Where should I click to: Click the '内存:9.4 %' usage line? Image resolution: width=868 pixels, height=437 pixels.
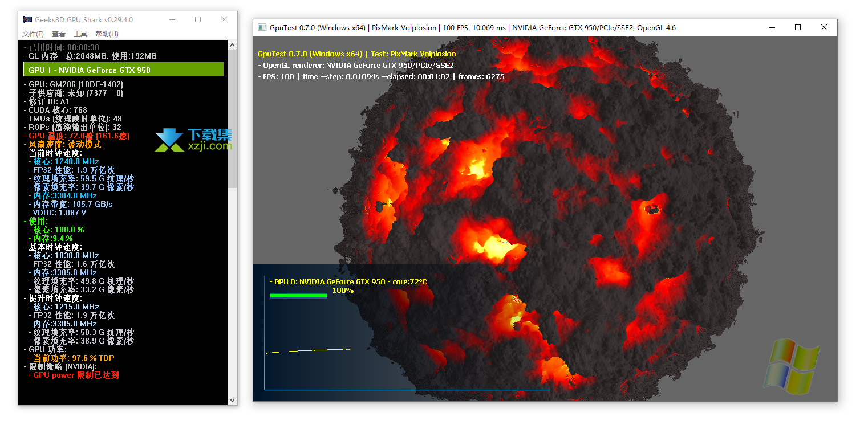pyautogui.click(x=50, y=238)
